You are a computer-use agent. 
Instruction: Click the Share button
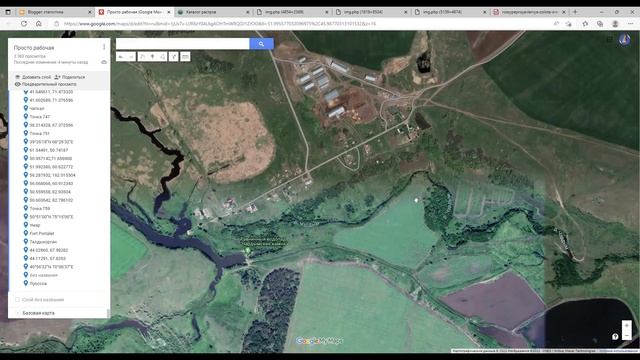click(x=70, y=77)
